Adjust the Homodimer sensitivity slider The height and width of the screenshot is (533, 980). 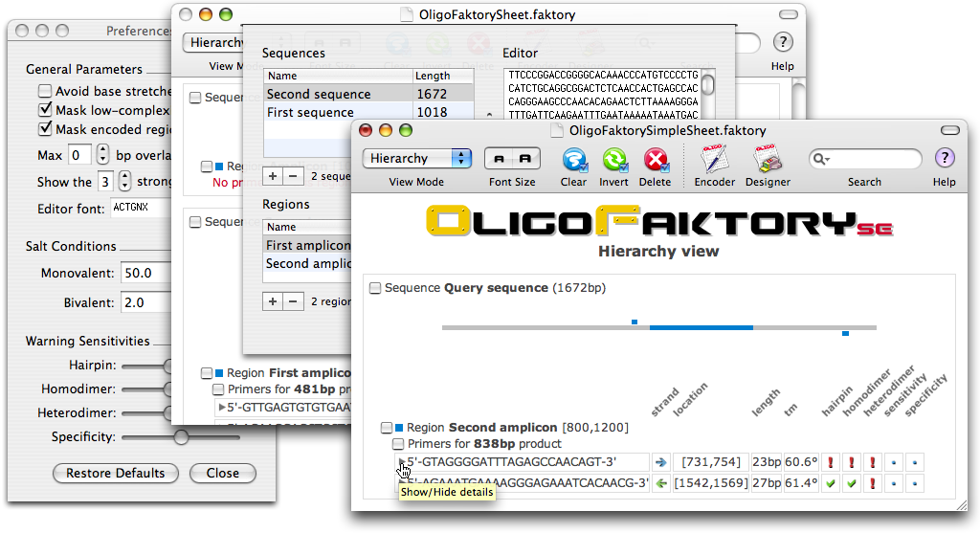(167, 389)
